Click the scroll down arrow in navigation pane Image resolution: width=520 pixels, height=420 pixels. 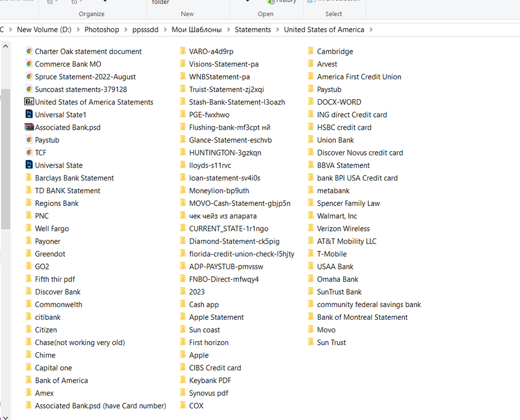[5, 418]
